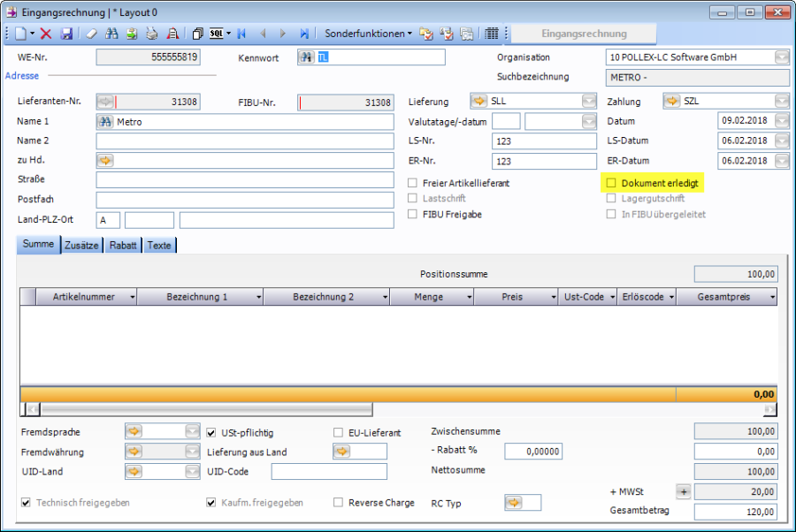
Task: Expand the Organisation dropdown
Action: point(782,57)
